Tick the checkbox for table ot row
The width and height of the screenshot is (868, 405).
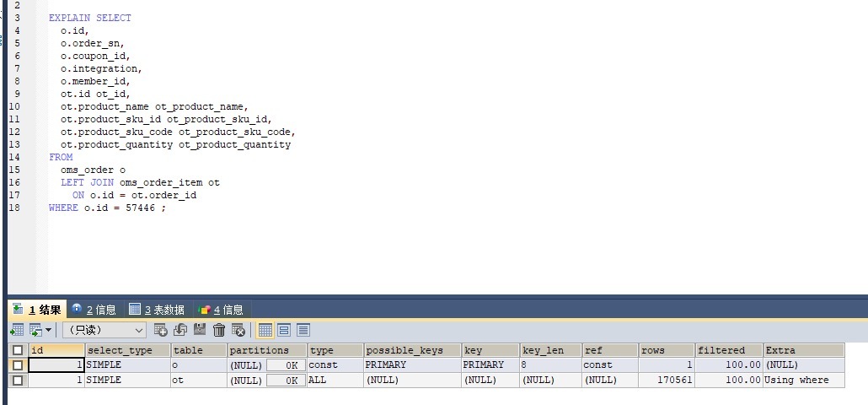pyautogui.click(x=18, y=381)
